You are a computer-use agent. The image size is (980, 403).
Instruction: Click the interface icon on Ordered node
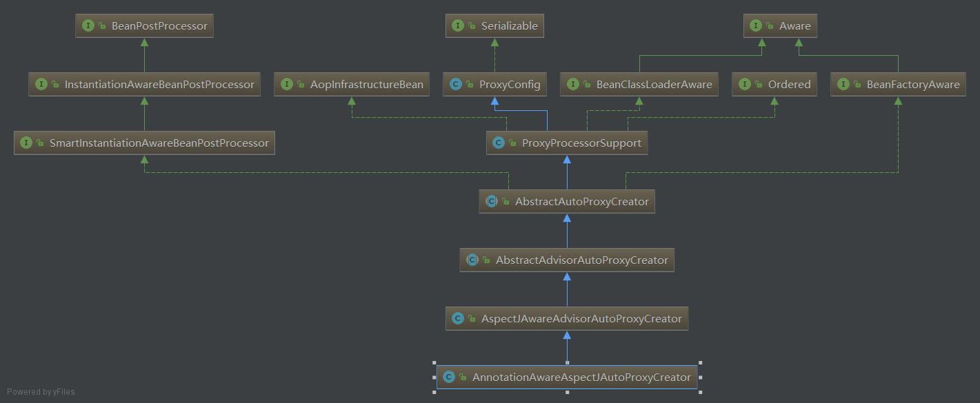pyautogui.click(x=744, y=84)
